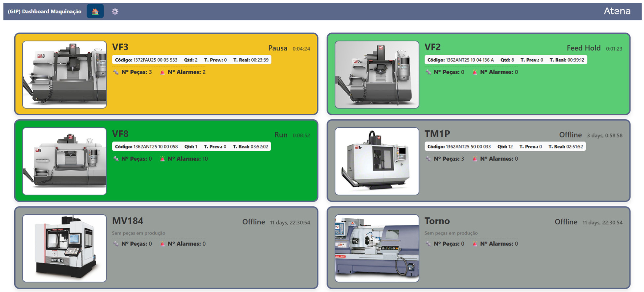
Task: Click the VF3 Pausa status label
Action: tap(278, 48)
